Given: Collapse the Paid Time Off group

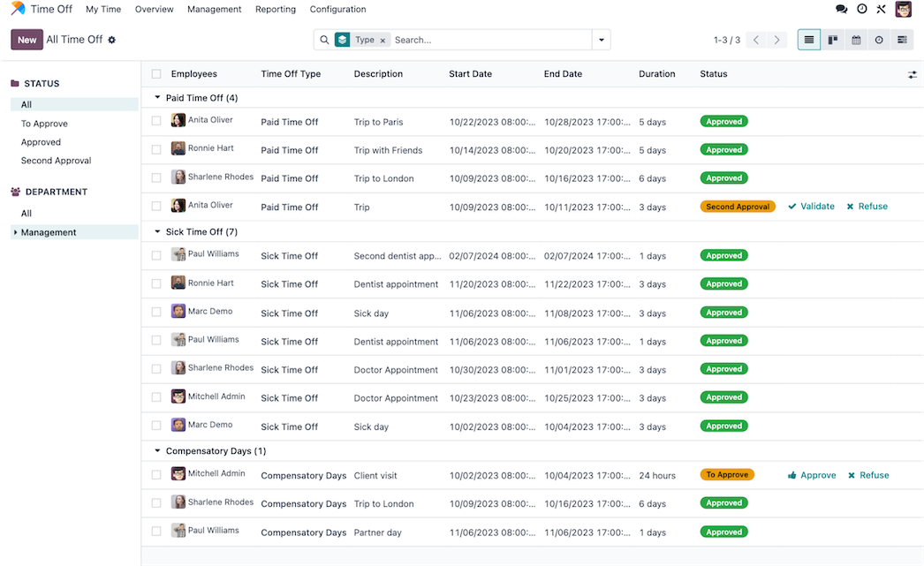Looking at the screenshot, I should (158, 98).
